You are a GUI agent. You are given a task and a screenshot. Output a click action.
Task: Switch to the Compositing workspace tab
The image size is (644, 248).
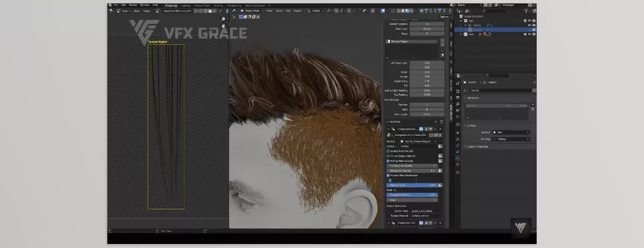pyautogui.click(x=234, y=5)
